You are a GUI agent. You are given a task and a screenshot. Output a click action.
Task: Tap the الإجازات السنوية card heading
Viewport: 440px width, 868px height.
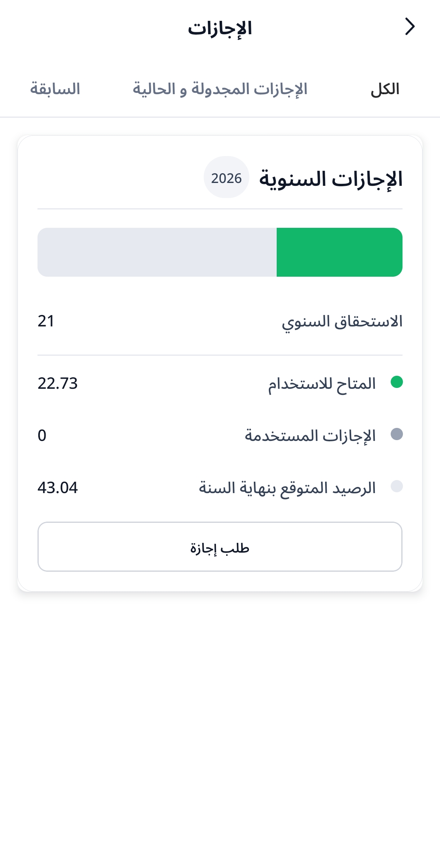tap(331, 179)
